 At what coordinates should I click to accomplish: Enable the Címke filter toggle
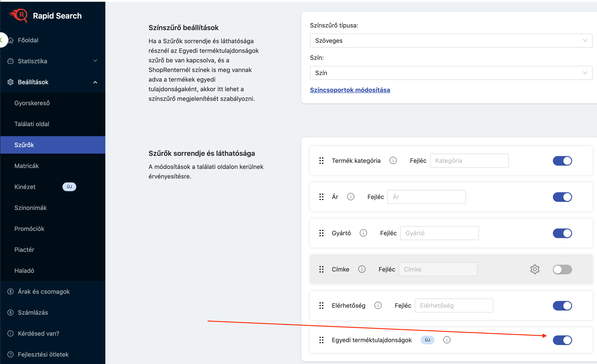coord(562,269)
